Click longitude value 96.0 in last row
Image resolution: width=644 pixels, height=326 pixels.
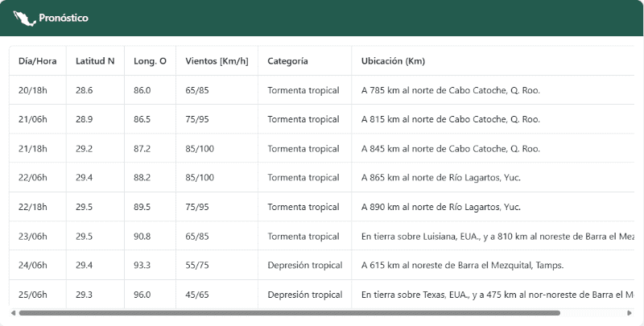click(142, 295)
